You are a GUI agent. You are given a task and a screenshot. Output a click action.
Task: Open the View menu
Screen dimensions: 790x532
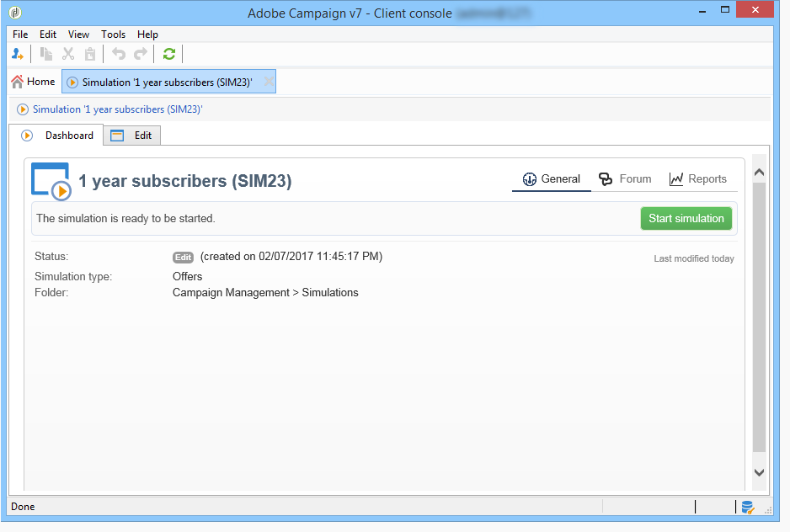[x=78, y=35]
